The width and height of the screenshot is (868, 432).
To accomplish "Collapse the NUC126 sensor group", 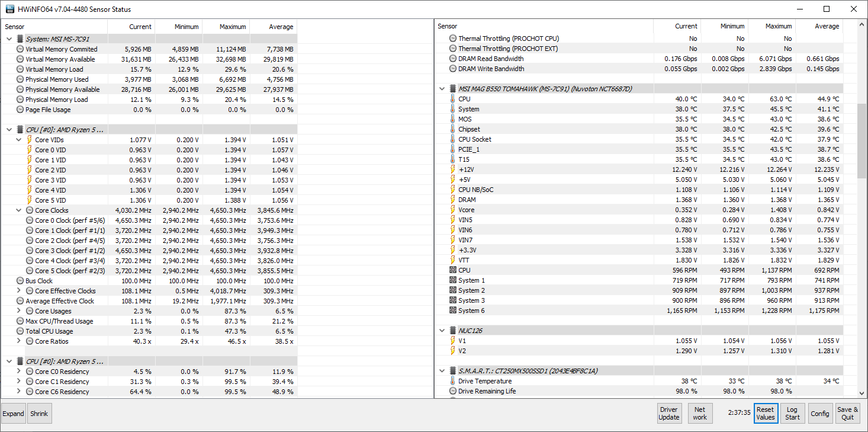I will [x=442, y=331].
